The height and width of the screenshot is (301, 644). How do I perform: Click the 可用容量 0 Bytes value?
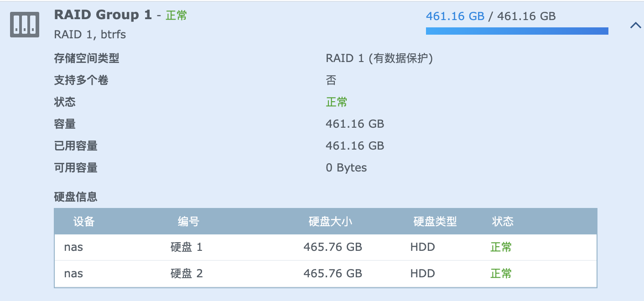[x=346, y=168]
